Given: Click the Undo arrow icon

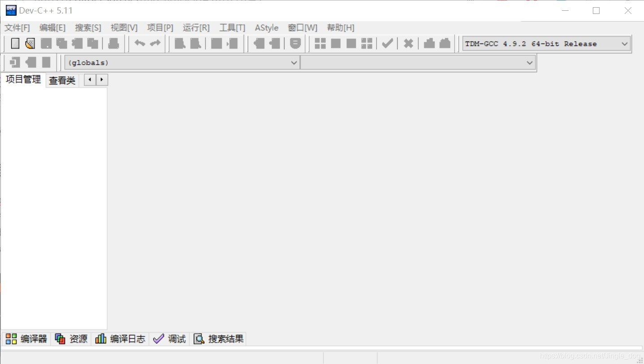Looking at the screenshot, I should (x=140, y=44).
